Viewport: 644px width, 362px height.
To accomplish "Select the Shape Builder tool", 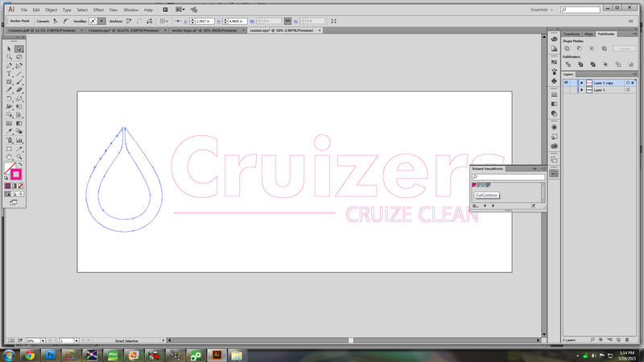I will click(x=9, y=115).
